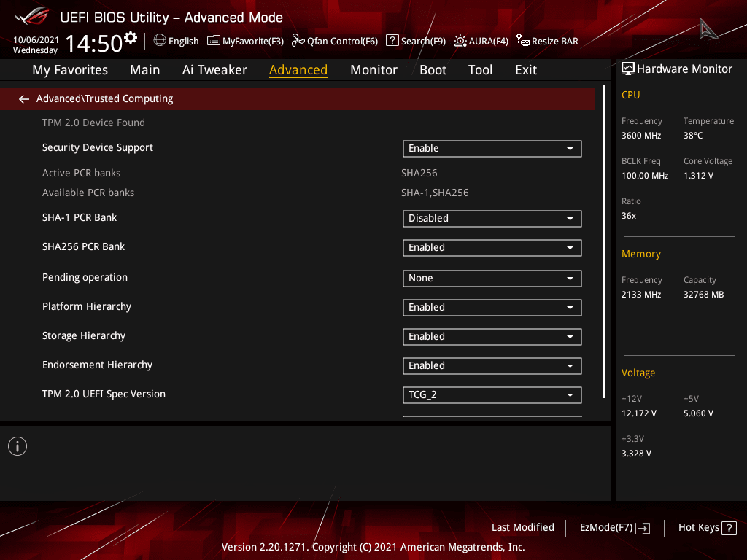
Task: Select Platform Hierarchy label
Action: [x=87, y=307]
